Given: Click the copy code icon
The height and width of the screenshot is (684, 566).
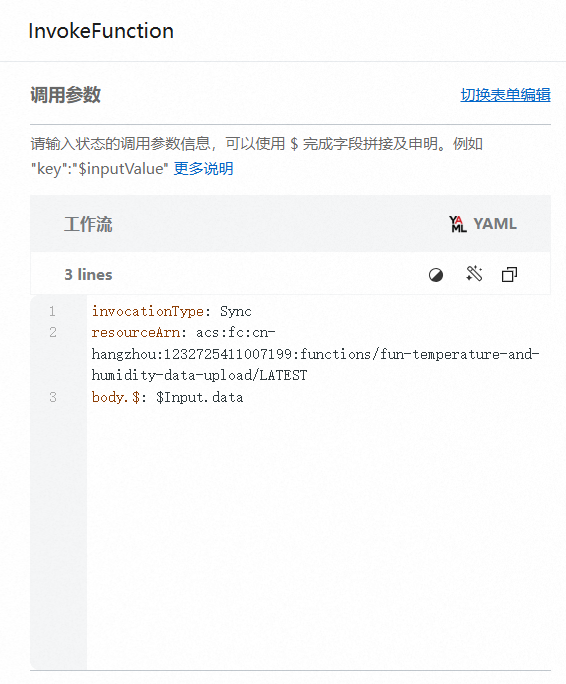Looking at the screenshot, I should coord(509,274).
